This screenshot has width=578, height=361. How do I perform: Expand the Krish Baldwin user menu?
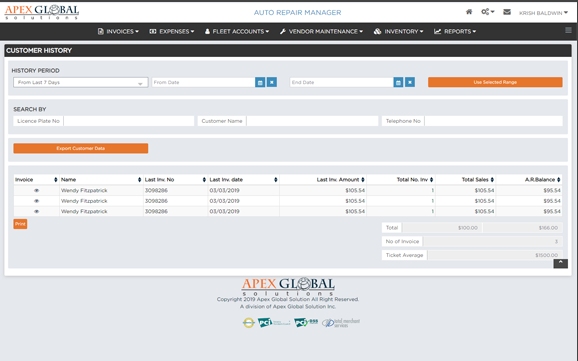tap(543, 13)
